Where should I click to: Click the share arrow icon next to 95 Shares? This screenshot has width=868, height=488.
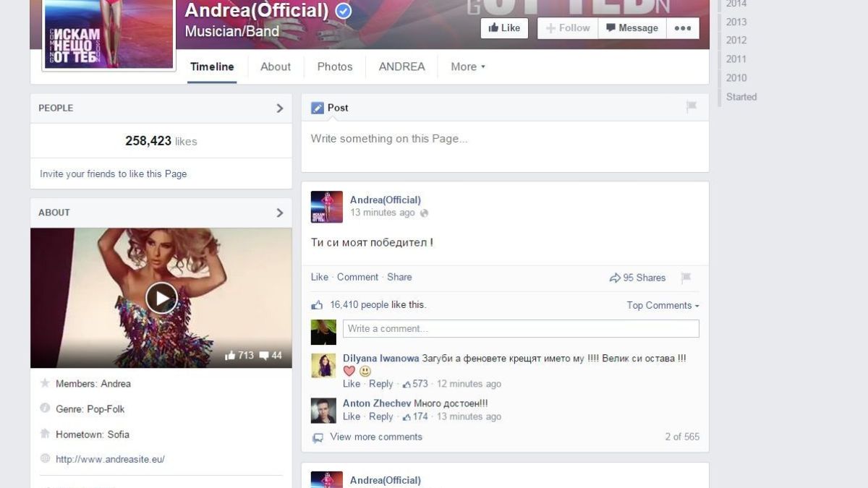click(x=615, y=278)
